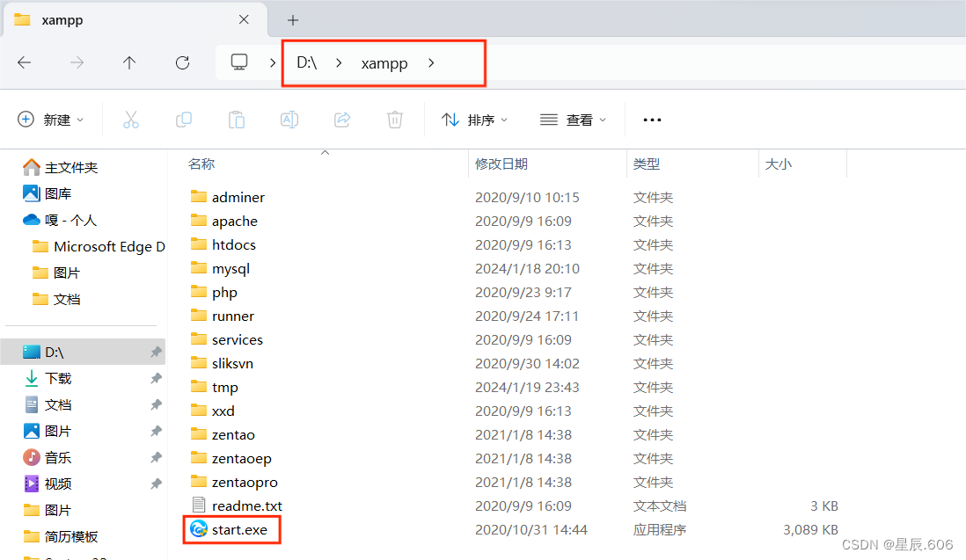Click the mysql folder icon

[198, 267]
